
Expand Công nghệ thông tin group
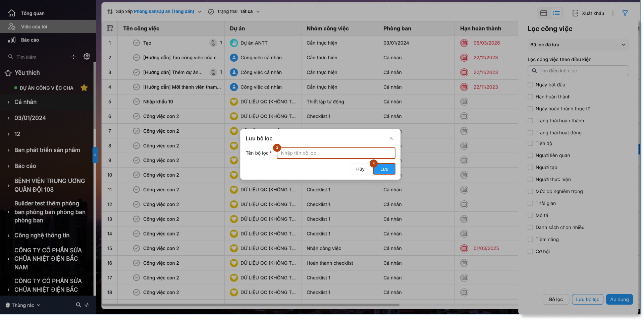[8, 236]
